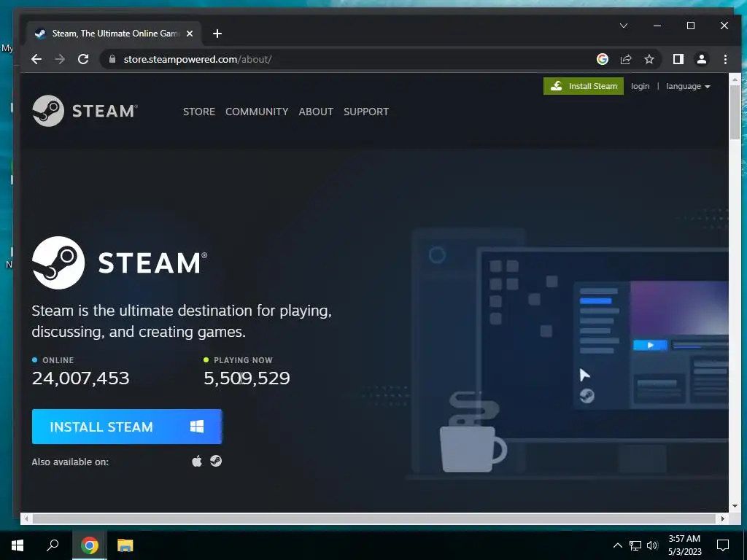Click the vertical scrollbar thumb

pyautogui.click(x=735, y=112)
